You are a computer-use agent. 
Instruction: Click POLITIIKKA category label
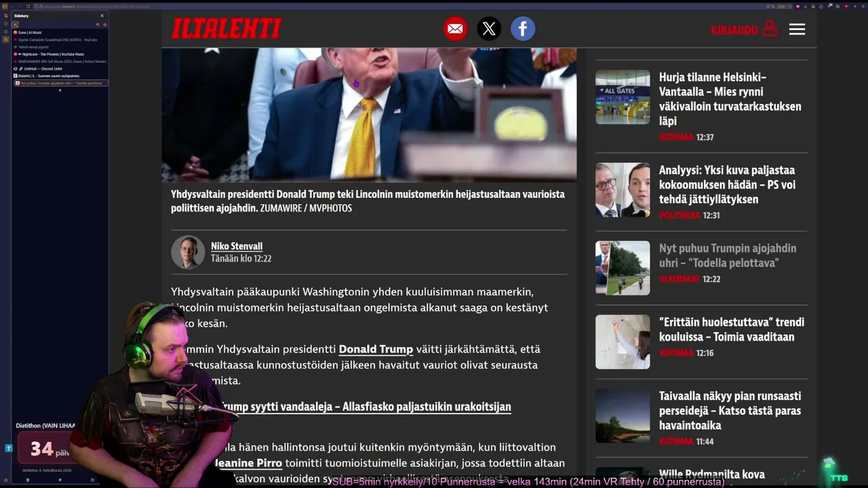point(679,216)
